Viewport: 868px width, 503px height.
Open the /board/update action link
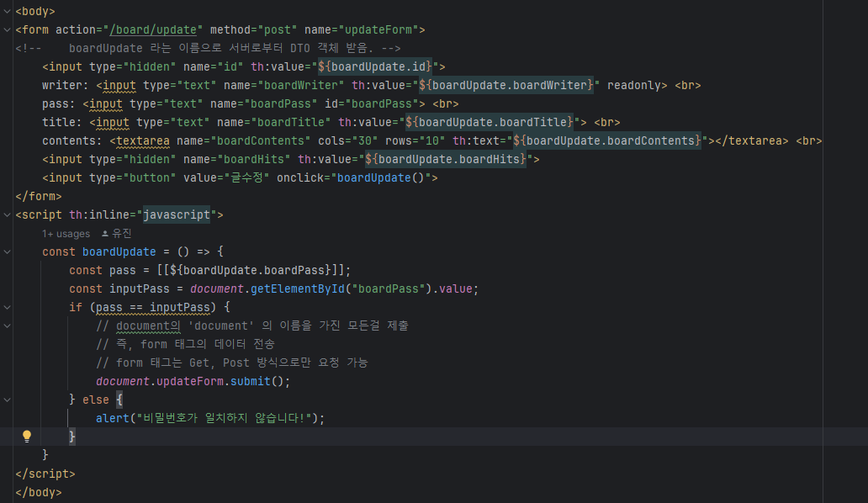(x=153, y=30)
